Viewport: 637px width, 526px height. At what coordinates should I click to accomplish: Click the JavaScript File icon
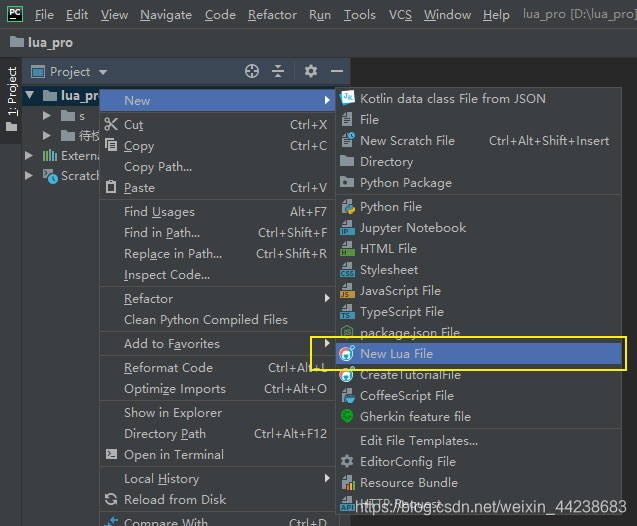point(347,291)
